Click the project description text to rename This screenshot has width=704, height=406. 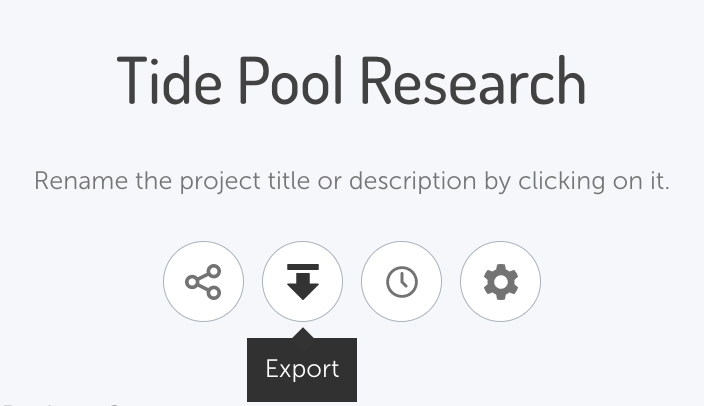pyautogui.click(x=351, y=182)
